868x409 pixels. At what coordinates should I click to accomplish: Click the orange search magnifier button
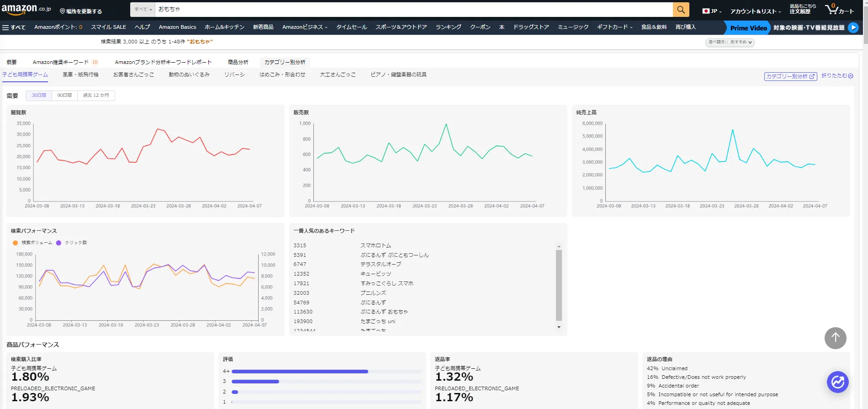pyautogui.click(x=681, y=9)
